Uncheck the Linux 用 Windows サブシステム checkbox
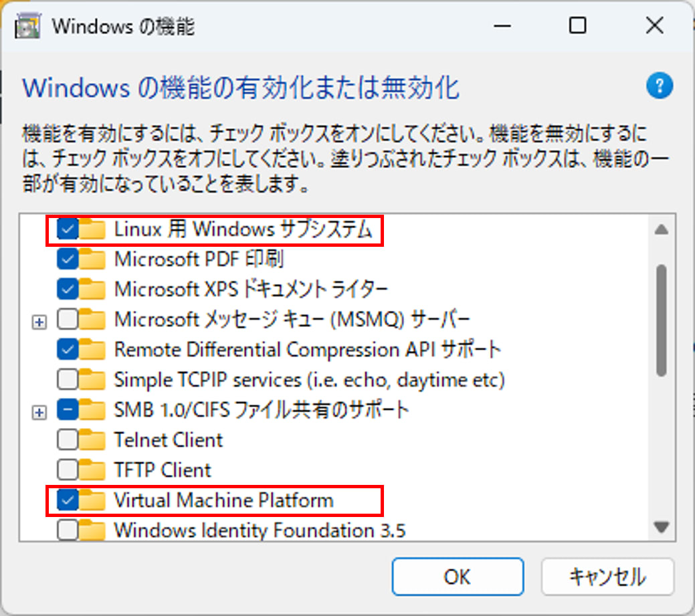The width and height of the screenshot is (695, 616). point(68,229)
